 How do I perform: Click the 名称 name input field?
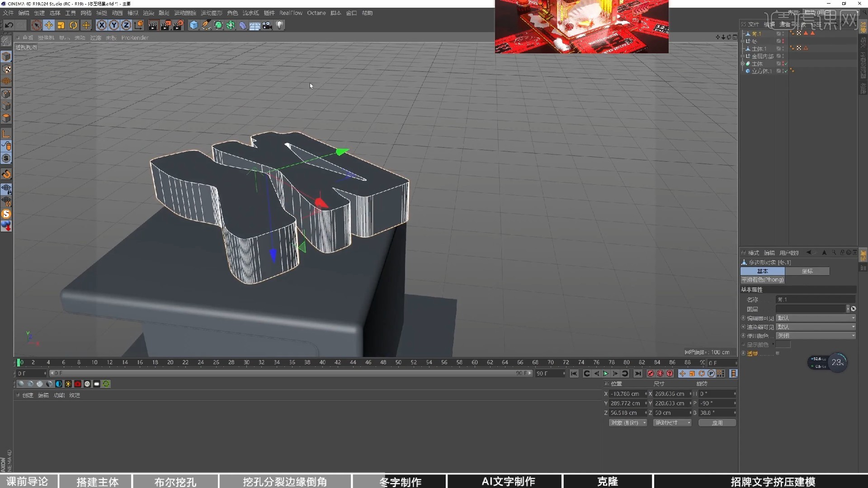tap(816, 300)
